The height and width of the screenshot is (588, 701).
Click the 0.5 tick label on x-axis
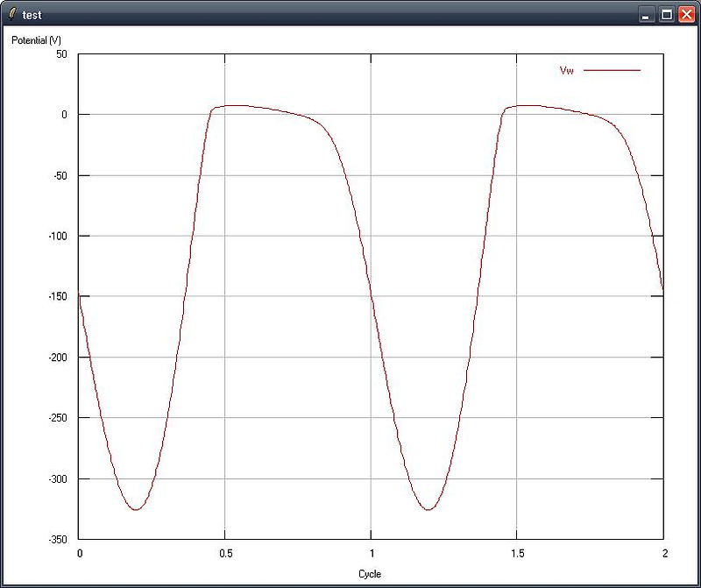click(224, 552)
